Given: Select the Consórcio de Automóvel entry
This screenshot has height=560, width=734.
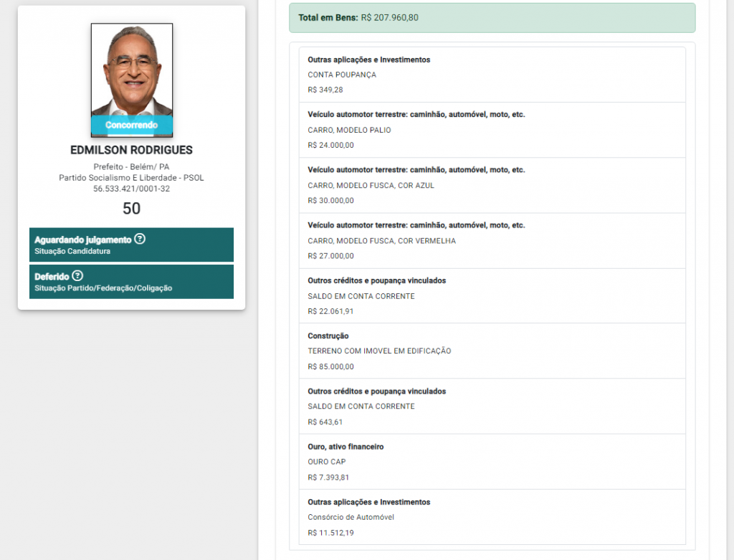Looking at the screenshot, I should pos(492,517).
